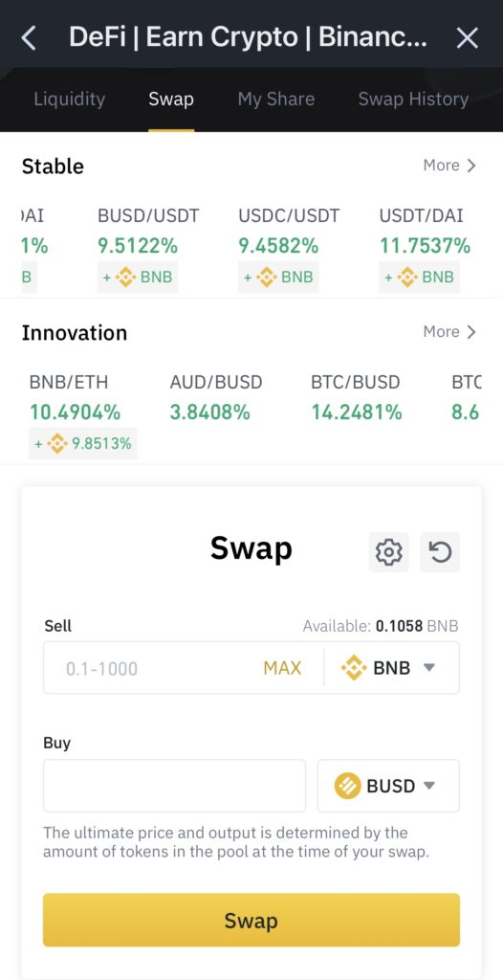Click the BUSD coin icon in Buy selector
Image resolution: width=503 pixels, height=980 pixels.
(x=347, y=786)
